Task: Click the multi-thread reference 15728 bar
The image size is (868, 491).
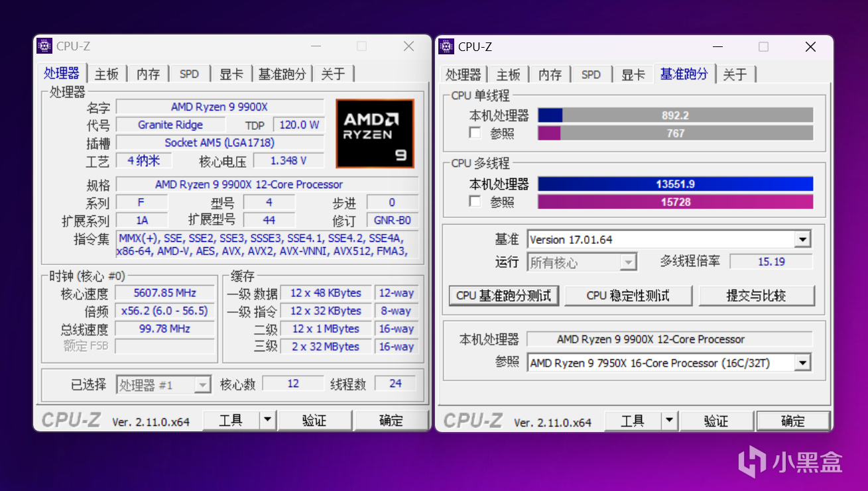Action: [x=675, y=201]
